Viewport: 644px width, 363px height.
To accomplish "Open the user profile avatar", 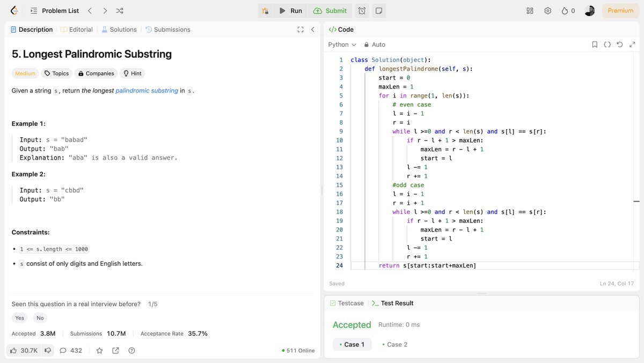I will coord(589,11).
